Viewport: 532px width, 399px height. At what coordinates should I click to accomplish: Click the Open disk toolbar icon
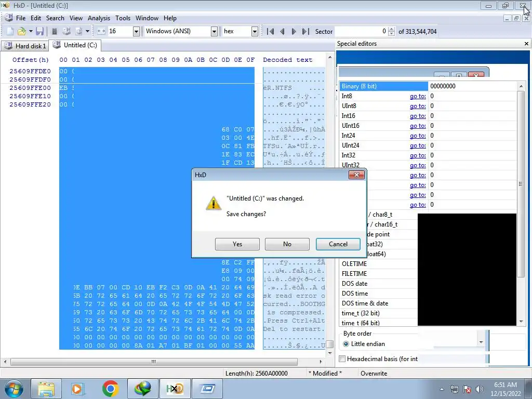[66, 31]
